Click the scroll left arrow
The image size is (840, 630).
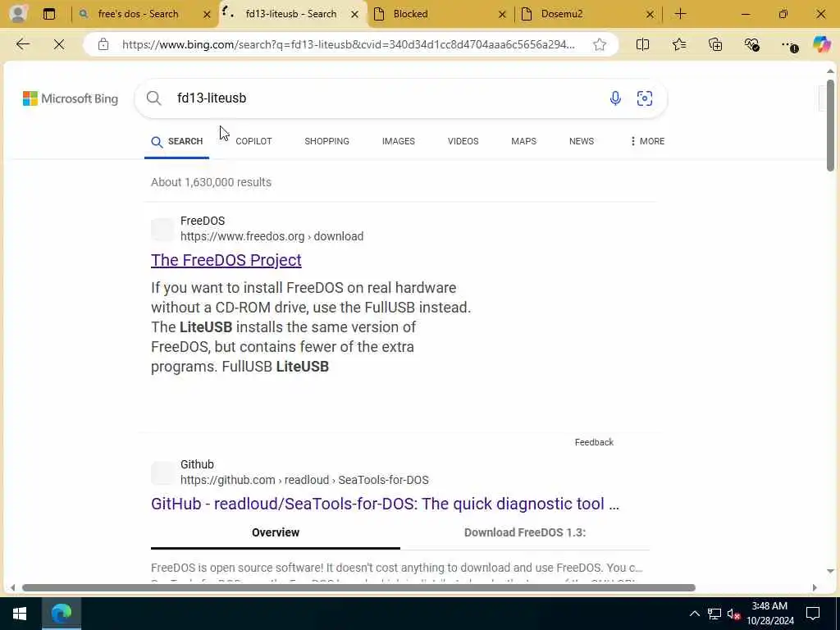[13, 587]
